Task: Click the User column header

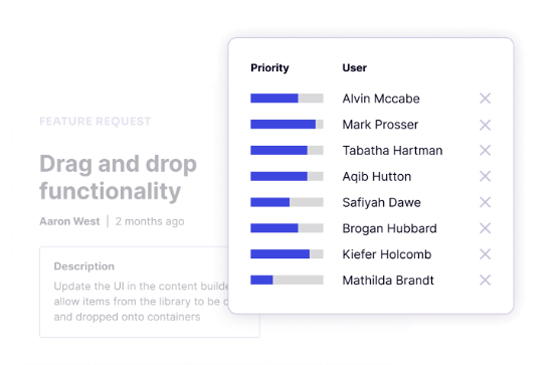Action: click(354, 68)
